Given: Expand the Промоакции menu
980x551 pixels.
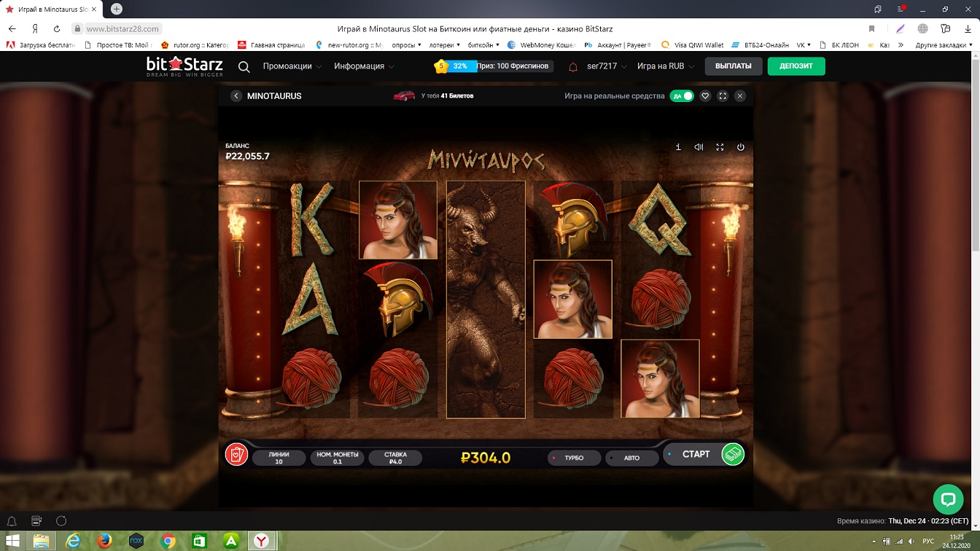Looking at the screenshot, I should point(292,66).
